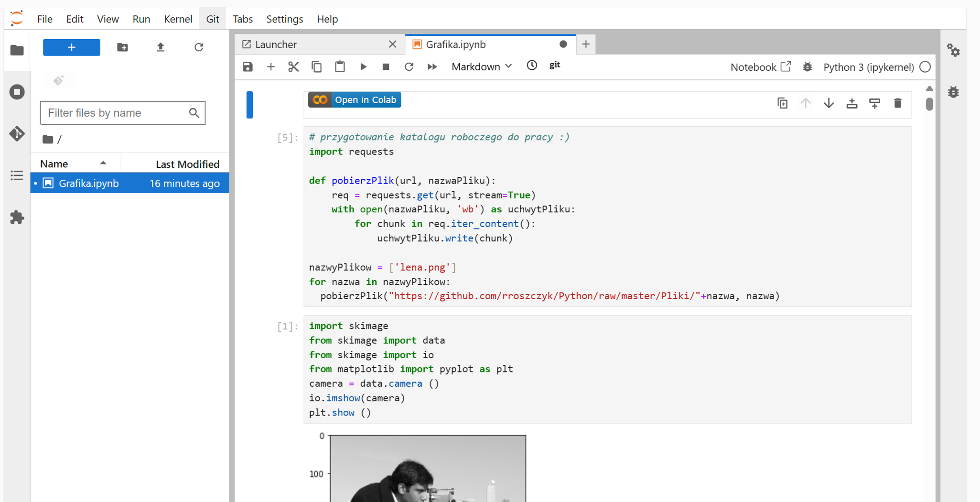The image size is (980, 502).
Task: Restart kernel and run all cells
Action: point(432,67)
